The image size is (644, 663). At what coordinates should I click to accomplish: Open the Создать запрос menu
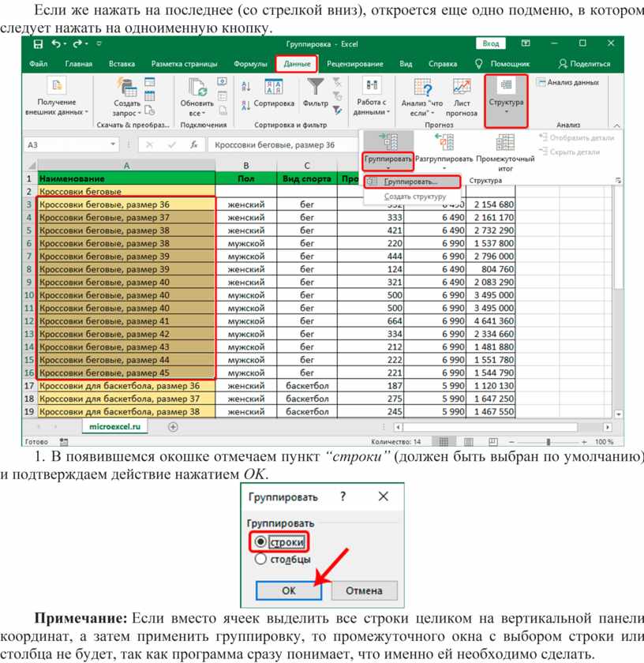127,97
